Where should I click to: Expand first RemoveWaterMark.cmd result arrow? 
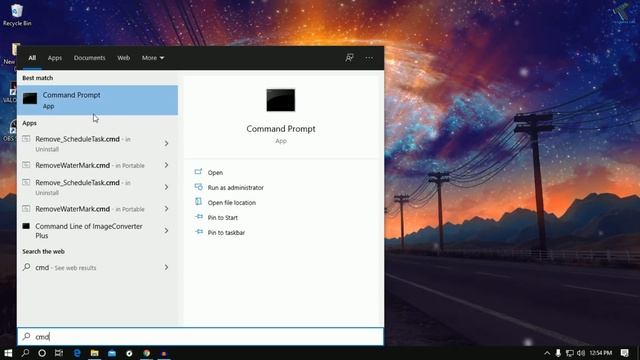pos(167,165)
